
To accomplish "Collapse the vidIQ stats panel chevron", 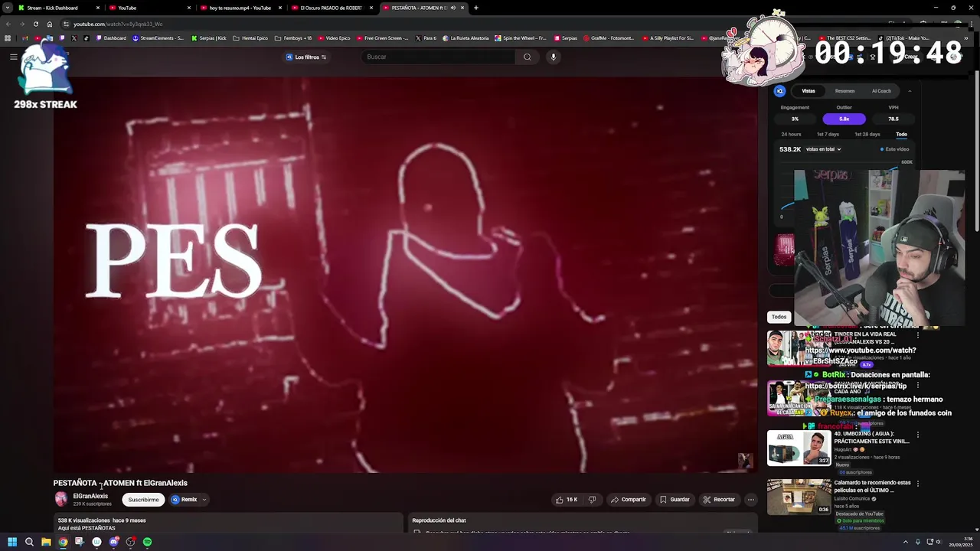I will pos(910,91).
